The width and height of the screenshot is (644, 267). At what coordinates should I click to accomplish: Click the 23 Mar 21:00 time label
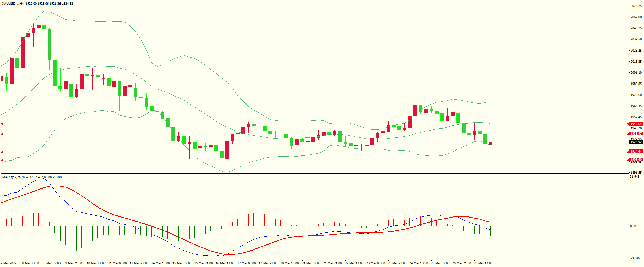coord(397,263)
